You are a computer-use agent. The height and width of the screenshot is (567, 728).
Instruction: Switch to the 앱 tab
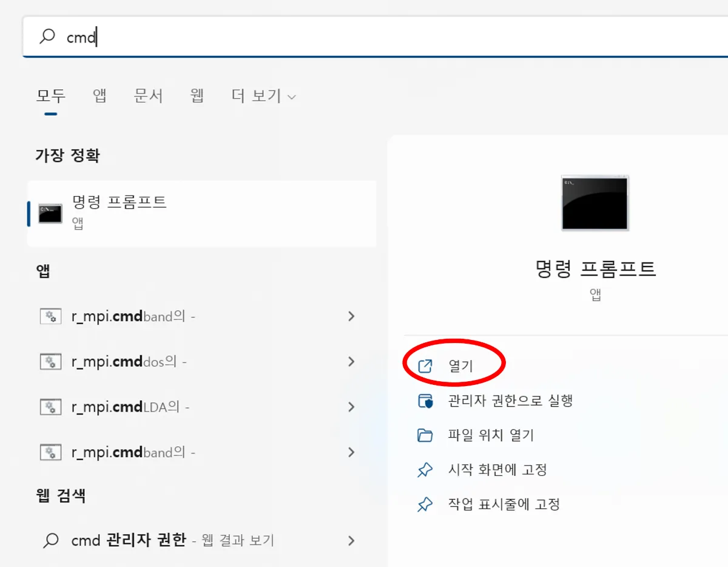click(99, 96)
